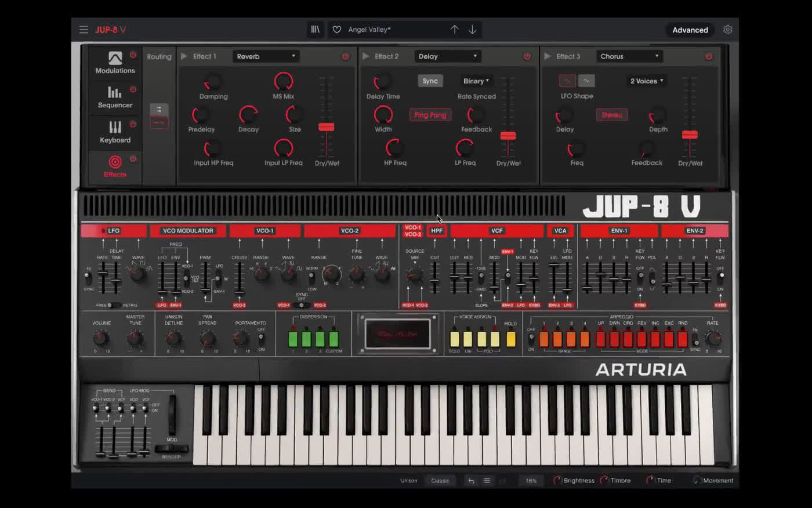Click the Routing label
This screenshot has width=812, height=508.
(159, 57)
